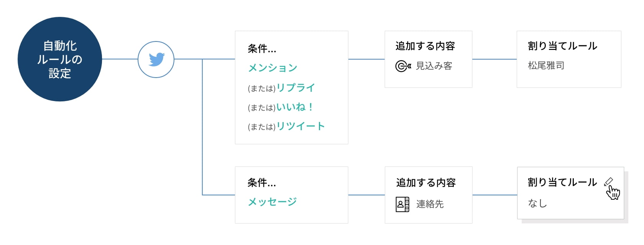The width and height of the screenshot is (644, 245).
Task: Click the contact card icon beside 連絡先
Action: [402, 204]
